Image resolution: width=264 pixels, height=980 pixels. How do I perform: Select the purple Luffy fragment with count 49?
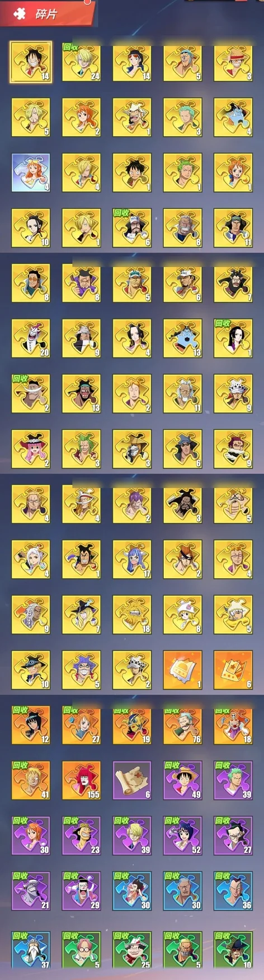183,780
